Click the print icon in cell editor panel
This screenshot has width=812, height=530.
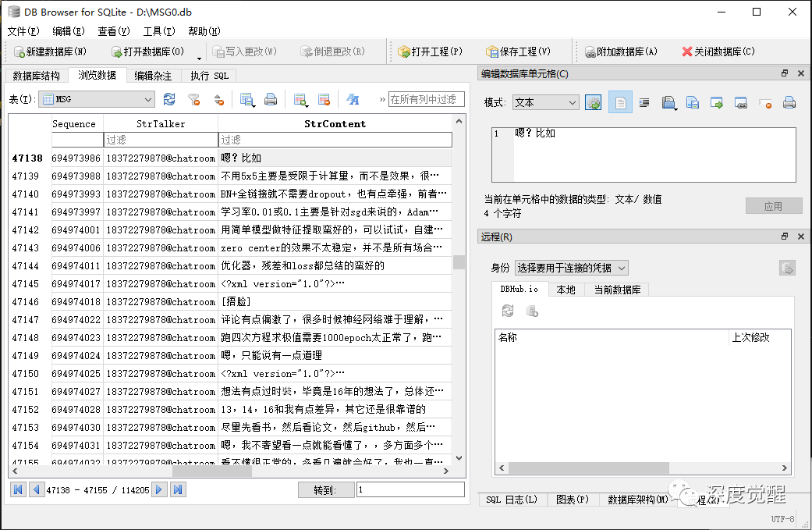pos(789,102)
